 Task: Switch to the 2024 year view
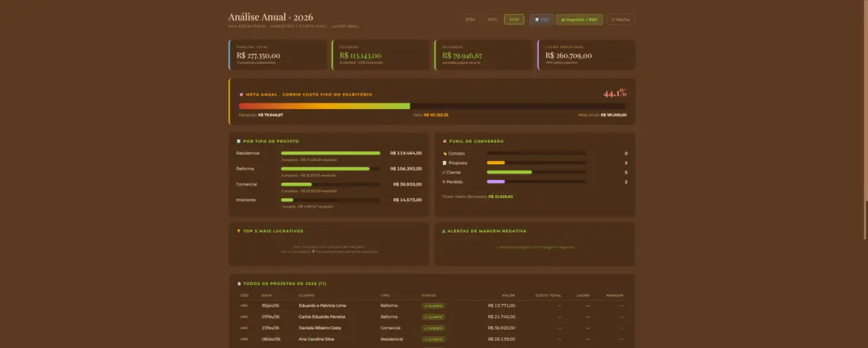click(x=470, y=20)
